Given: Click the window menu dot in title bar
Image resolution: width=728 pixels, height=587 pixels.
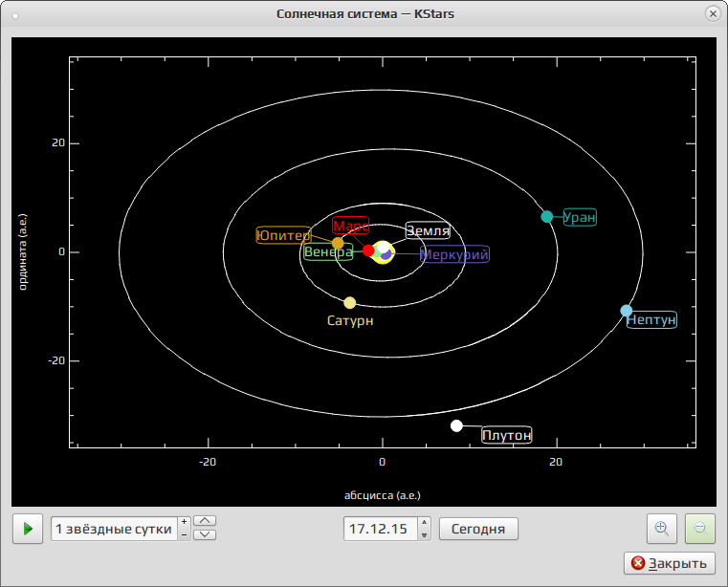Looking at the screenshot, I should tap(15, 16).
